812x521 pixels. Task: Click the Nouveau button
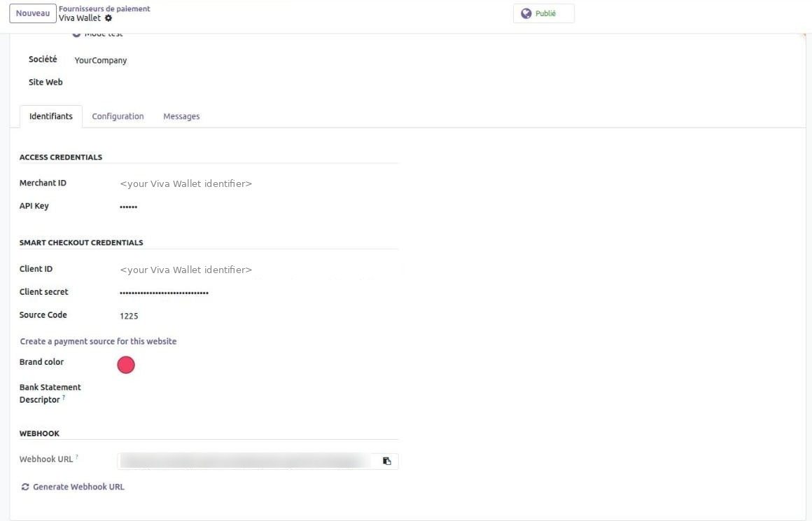tap(33, 13)
